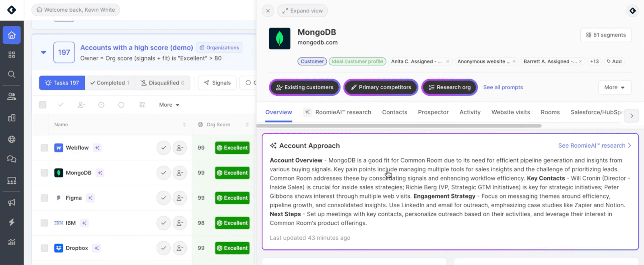Tick the MongoDB row checkbox

[x=44, y=173]
